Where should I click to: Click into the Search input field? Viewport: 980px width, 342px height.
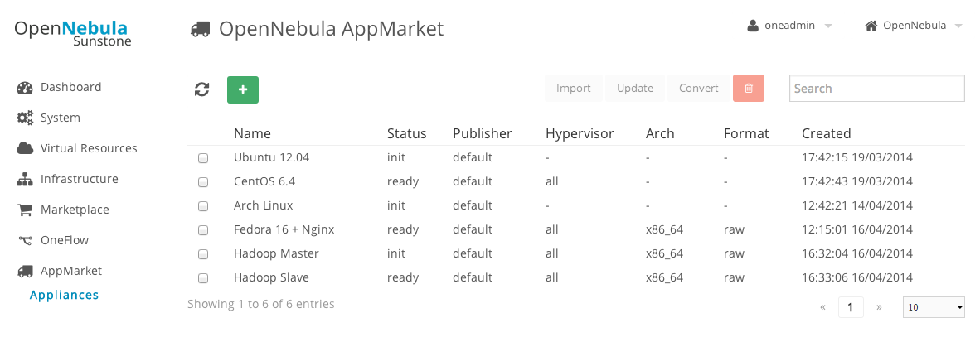(x=877, y=88)
